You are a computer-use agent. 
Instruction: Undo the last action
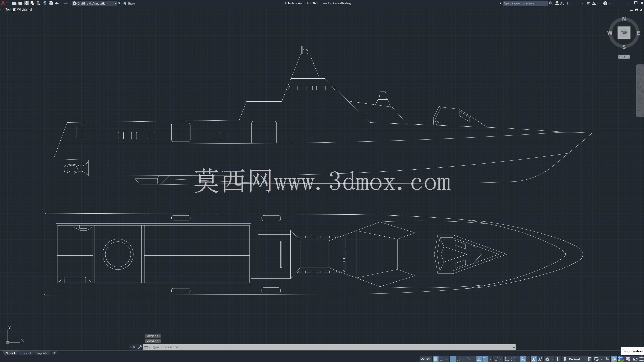click(x=57, y=4)
